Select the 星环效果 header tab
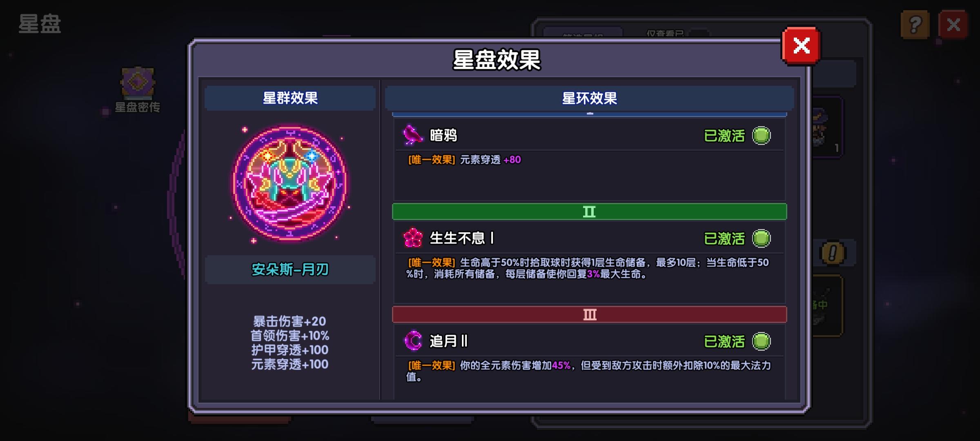Viewport: 980px width, 441px height. pos(589,98)
